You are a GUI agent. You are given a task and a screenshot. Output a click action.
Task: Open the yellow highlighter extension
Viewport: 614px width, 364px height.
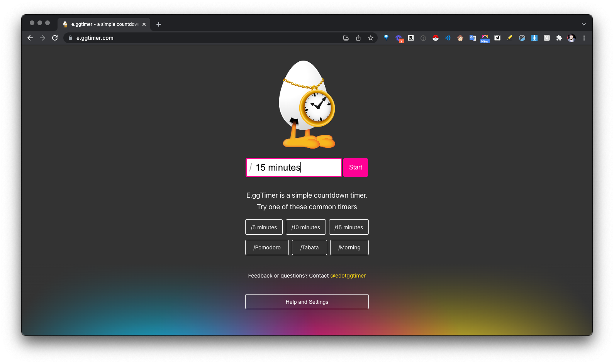[510, 38]
